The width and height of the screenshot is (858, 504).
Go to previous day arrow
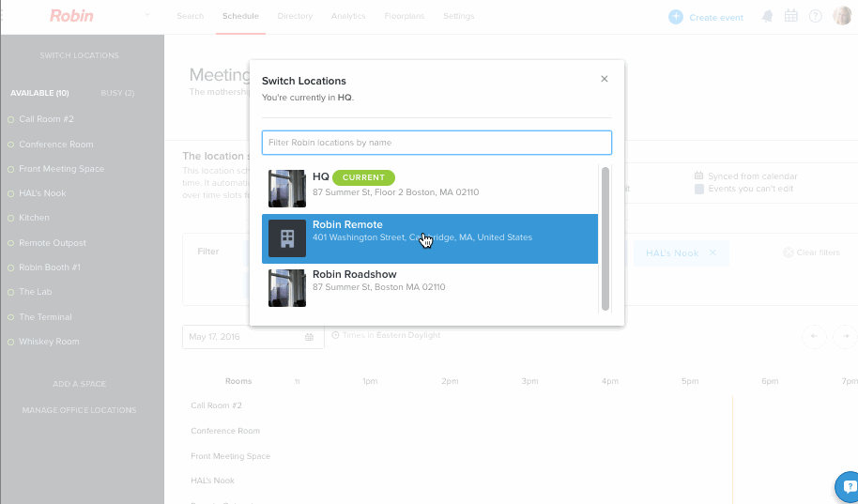tap(814, 336)
